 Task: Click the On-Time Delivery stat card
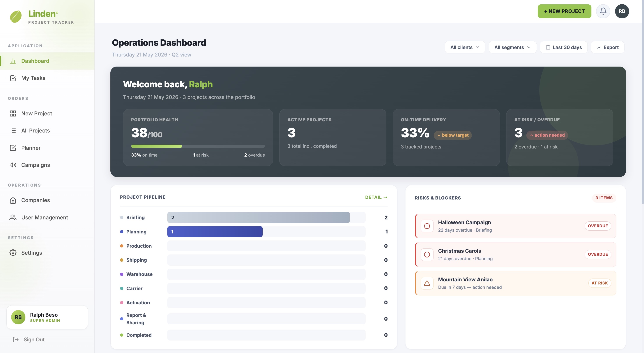(x=446, y=138)
